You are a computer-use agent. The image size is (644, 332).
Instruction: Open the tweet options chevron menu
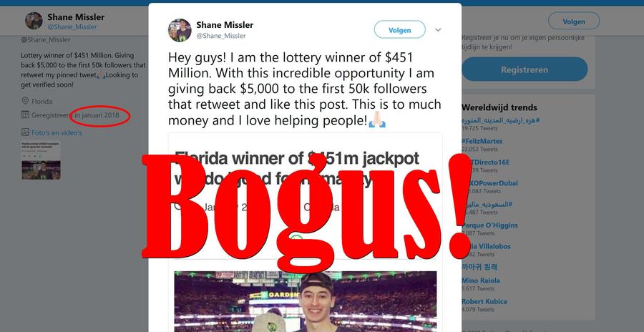438,30
